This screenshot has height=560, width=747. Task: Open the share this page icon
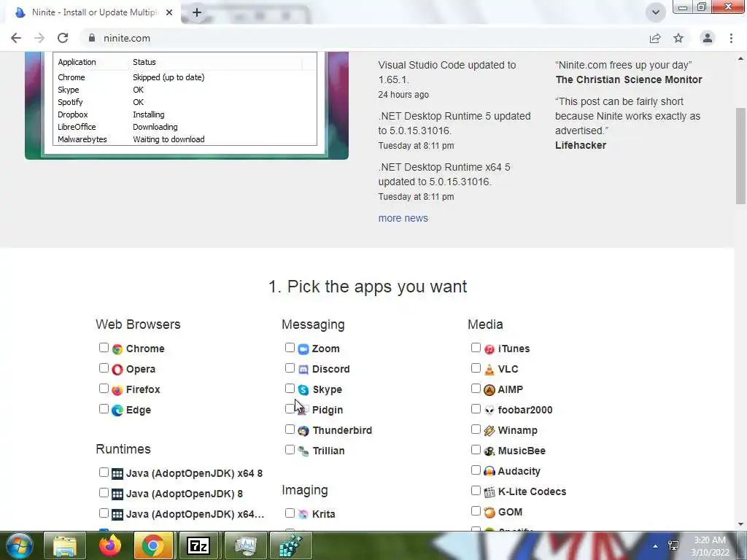tap(655, 38)
